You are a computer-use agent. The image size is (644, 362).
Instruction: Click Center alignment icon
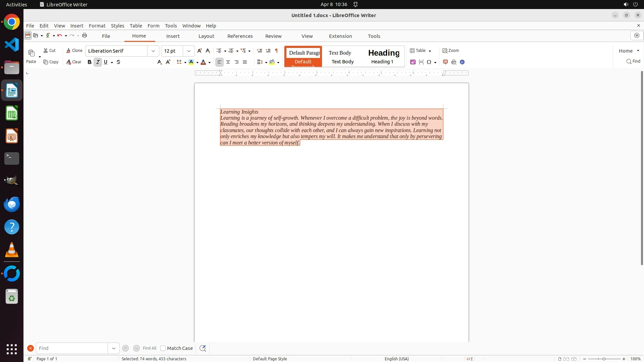[228, 62]
